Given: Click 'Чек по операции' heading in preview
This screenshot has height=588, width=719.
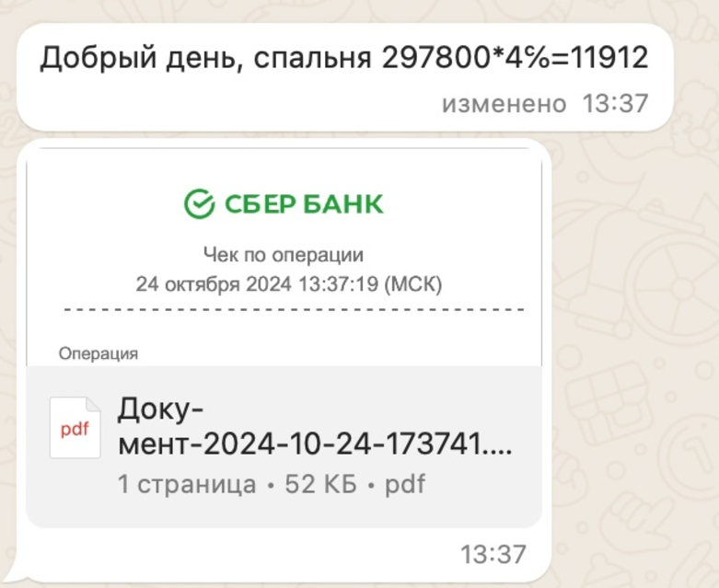Looking at the screenshot, I should tap(284, 254).
